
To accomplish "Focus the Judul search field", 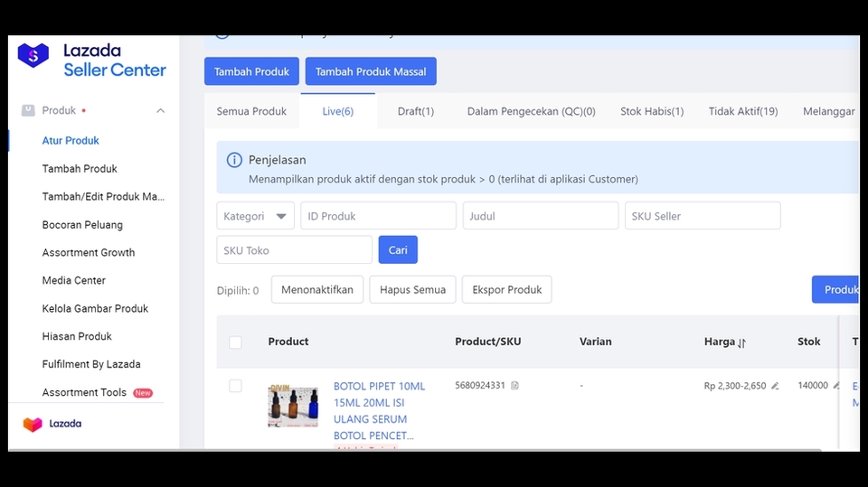I will click(541, 216).
